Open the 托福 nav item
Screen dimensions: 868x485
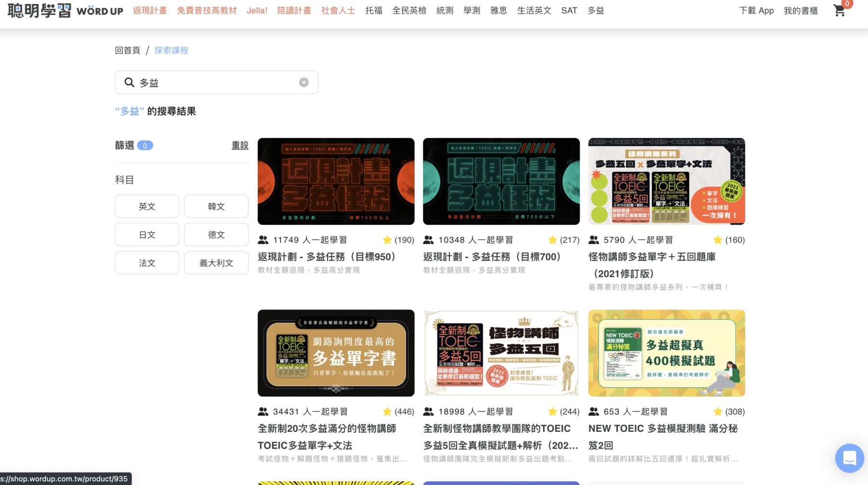click(374, 11)
